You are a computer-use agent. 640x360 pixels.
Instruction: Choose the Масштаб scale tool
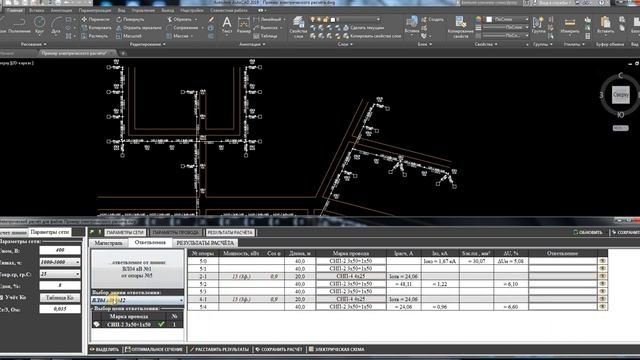pos(129,36)
